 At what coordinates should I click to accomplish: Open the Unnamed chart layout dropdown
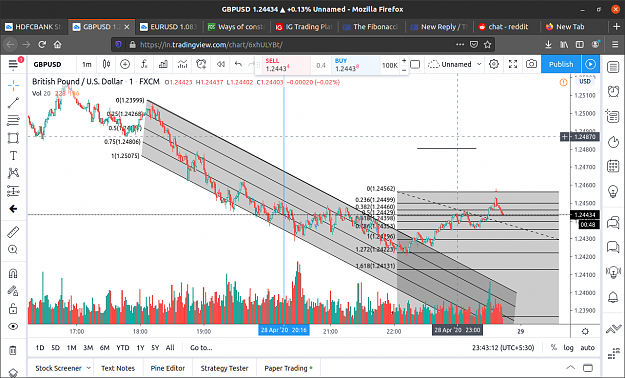click(455, 64)
